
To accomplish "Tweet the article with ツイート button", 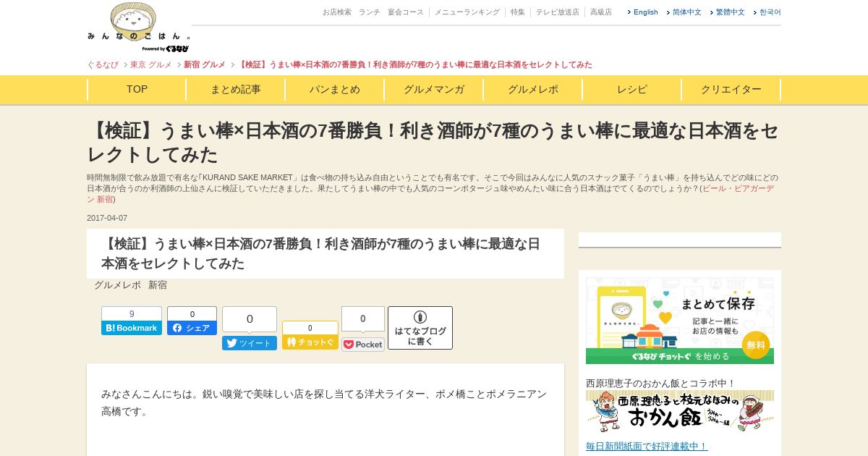I will pos(250,343).
